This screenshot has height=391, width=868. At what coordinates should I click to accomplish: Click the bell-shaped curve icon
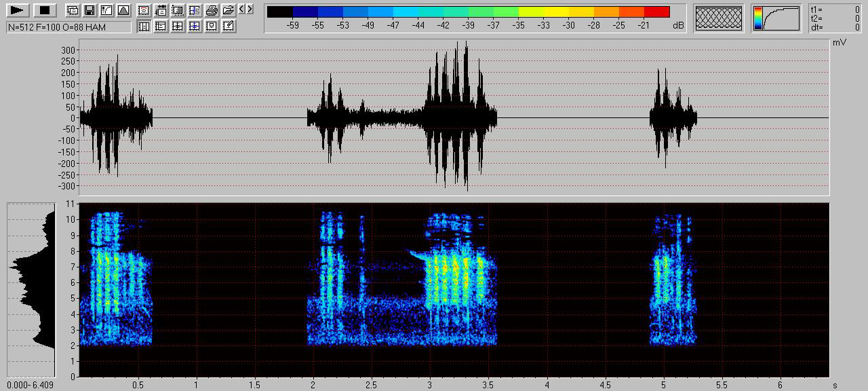pyautogui.click(x=123, y=10)
